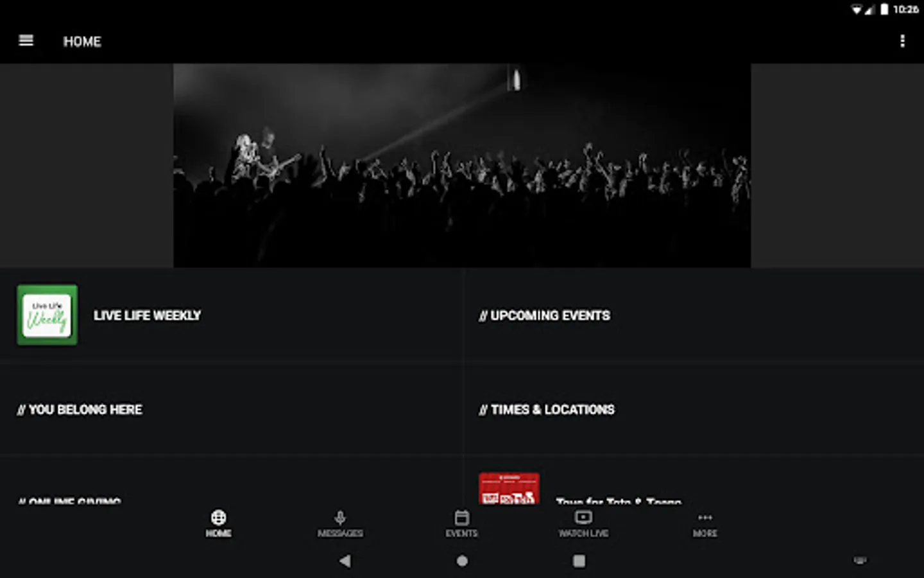
Task: Tap the Messages microphone icon
Action: pos(340,517)
